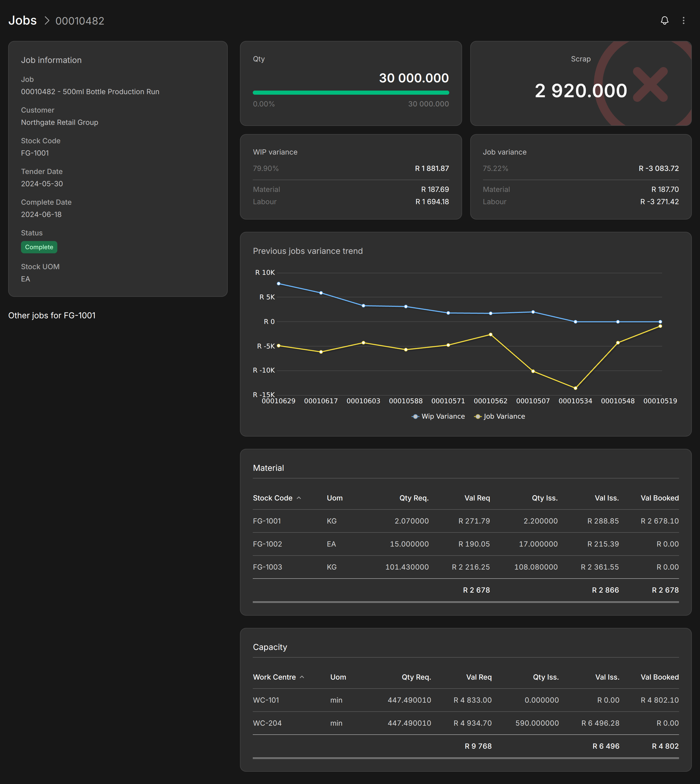Select FG-1001 row in Material table
The width and height of the screenshot is (700, 784).
[x=466, y=521]
